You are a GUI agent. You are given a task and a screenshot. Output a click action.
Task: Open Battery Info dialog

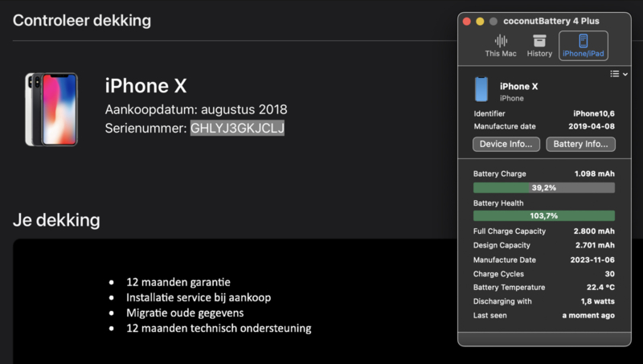580,145
